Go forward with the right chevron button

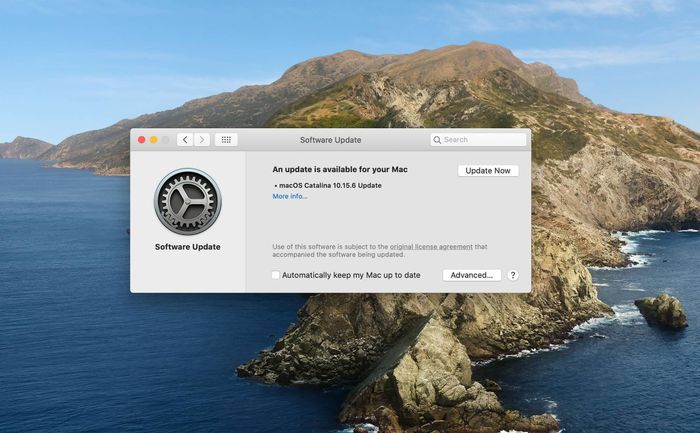pos(202,140)
